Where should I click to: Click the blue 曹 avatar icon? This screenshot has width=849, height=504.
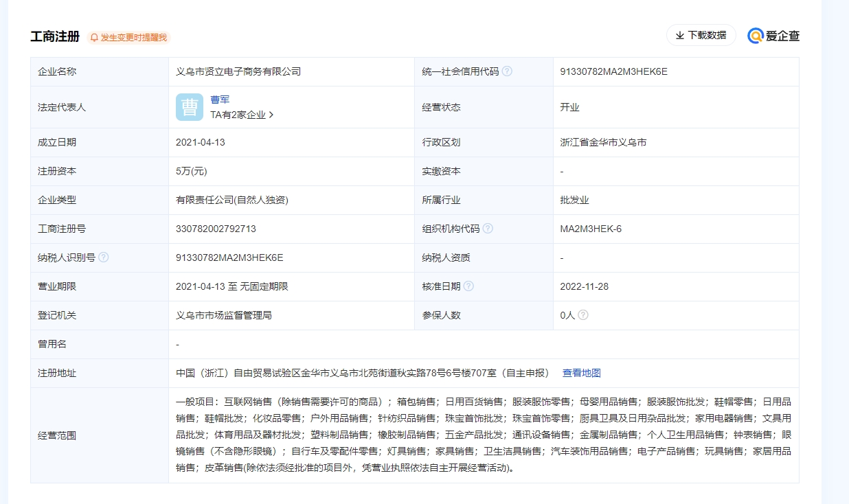189,107
